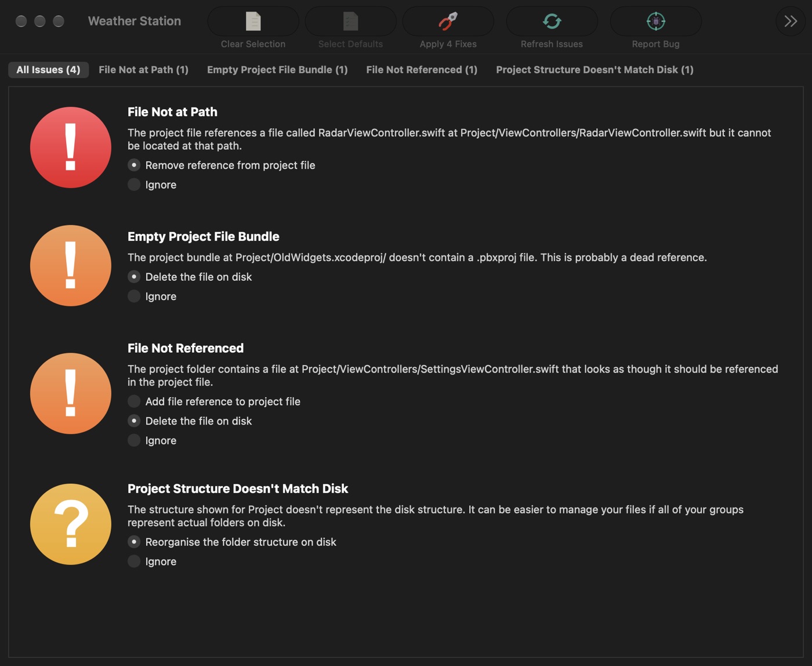
Task: Select Remove reference from project file
Action: pos(134,165)
